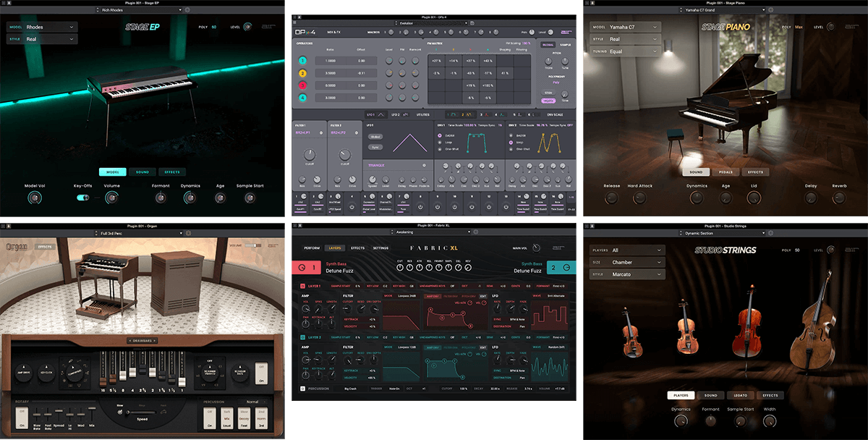The image size is (868, 440).
Task: Click the AIR logo in Fabric XL
Action: [559, 247]
